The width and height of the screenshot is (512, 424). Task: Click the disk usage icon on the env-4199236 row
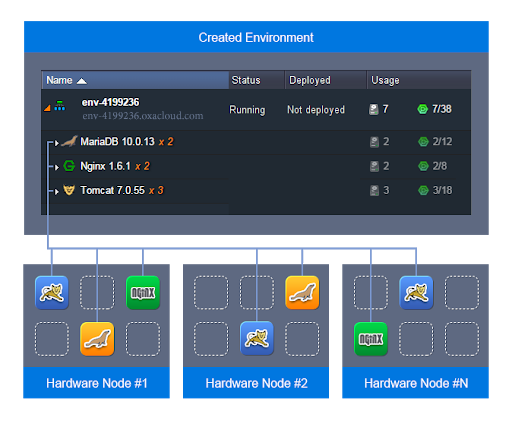(x=374, y=109)
